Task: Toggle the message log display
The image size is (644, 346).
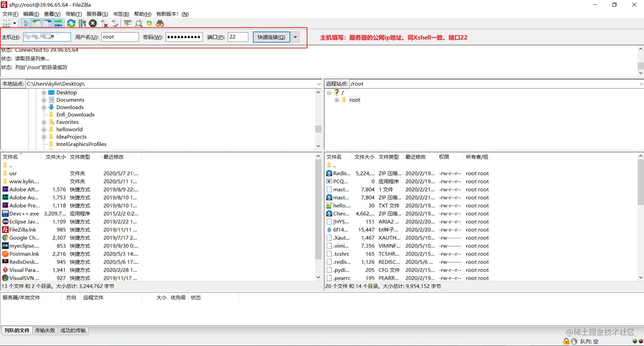Action: (x=26, y=23)
